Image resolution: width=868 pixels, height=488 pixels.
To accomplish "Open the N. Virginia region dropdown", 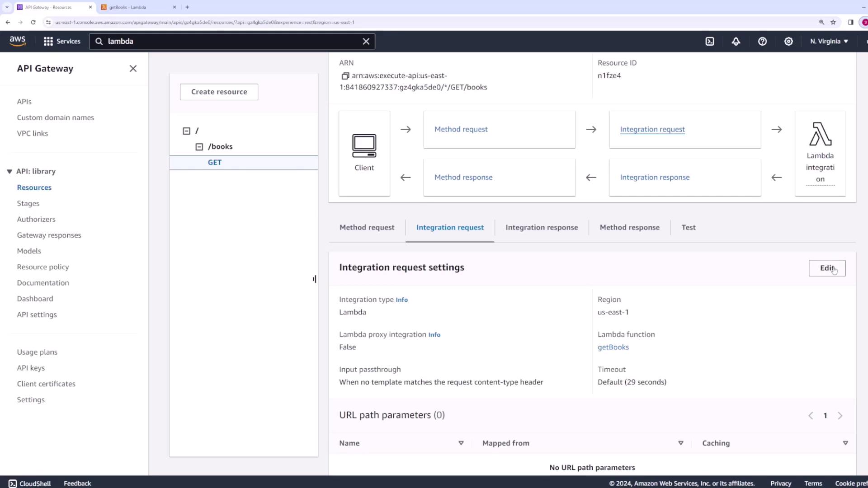I will [x=829, y=41].
